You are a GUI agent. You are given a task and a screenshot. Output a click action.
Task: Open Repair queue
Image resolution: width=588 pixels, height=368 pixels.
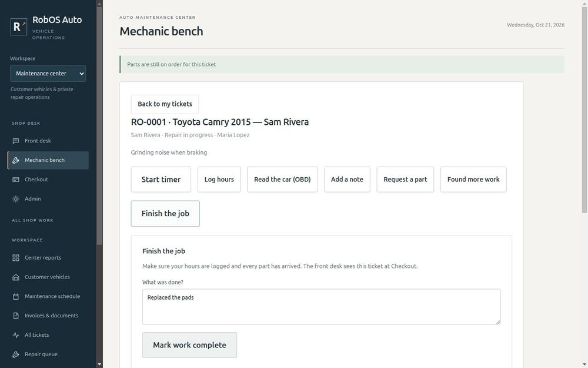[48, 354]
